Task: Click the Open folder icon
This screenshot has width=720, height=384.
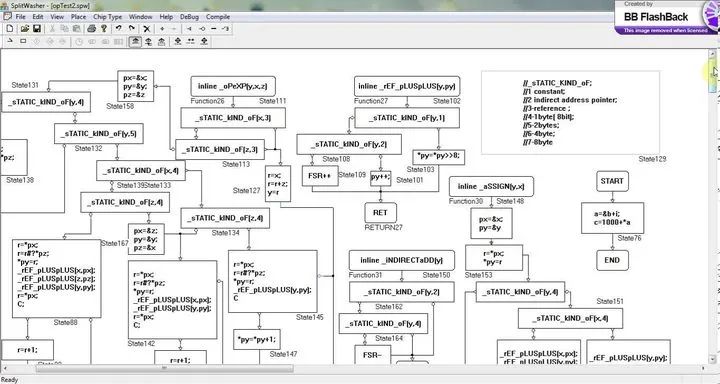Action: (25, 28)
